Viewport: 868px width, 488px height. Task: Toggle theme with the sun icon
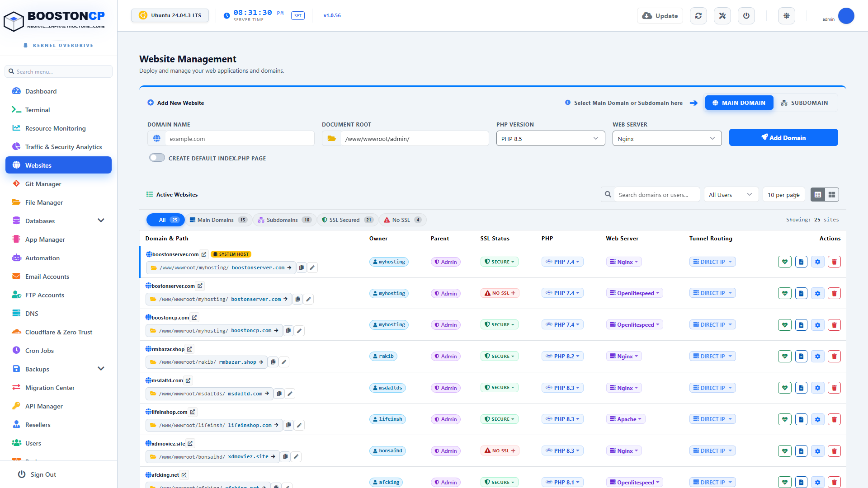pyautogui.click(x=787, y=16)
